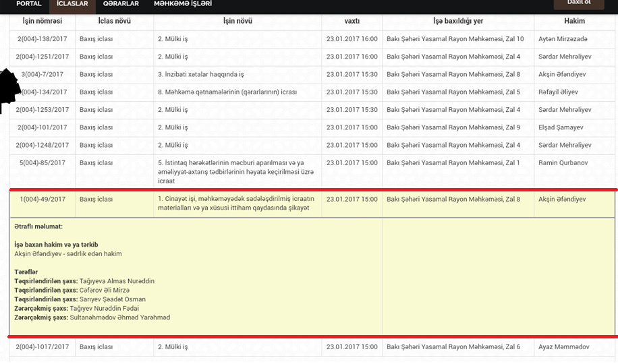Click victim Tağıyev Nurəddin Fədai
Screen dimensions: 618x364
point(105,309)
